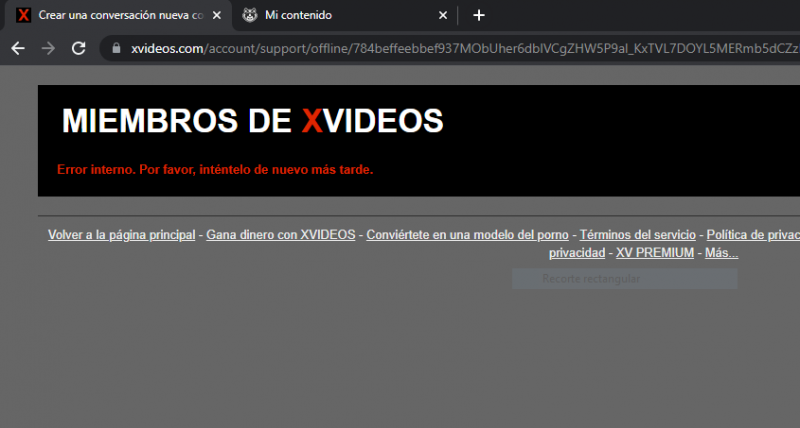
Task: Click the browser forward arrow button
Action: (x=47, y=48)
